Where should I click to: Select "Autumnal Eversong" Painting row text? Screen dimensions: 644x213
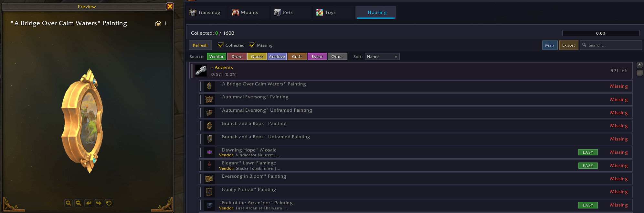254,97
